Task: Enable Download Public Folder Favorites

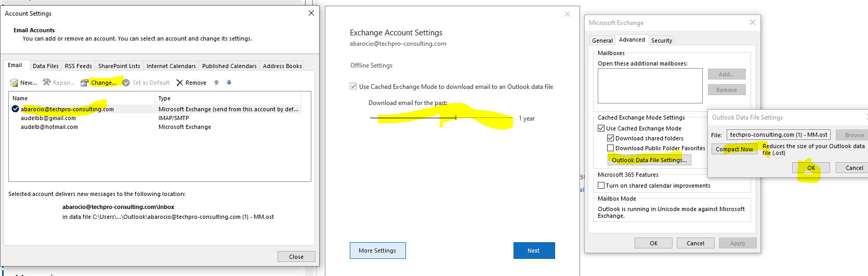Action: [610, 148]
